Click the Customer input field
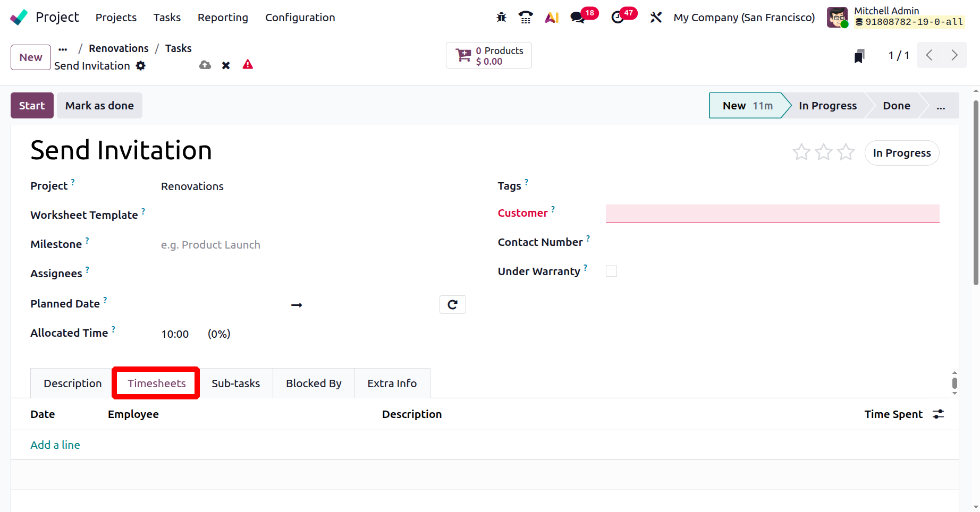The image size is (980, 512). (x=772, y=214)
